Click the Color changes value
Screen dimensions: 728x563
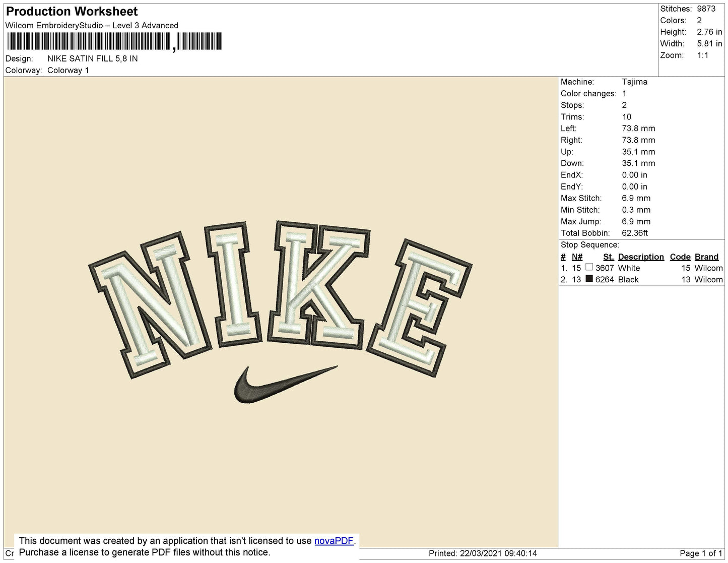(624, 93)
